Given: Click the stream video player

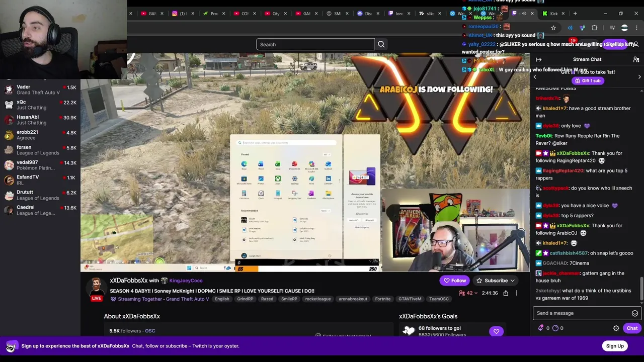Looking at the screenshot, I should pyautogui.click(x=305, y=162).
